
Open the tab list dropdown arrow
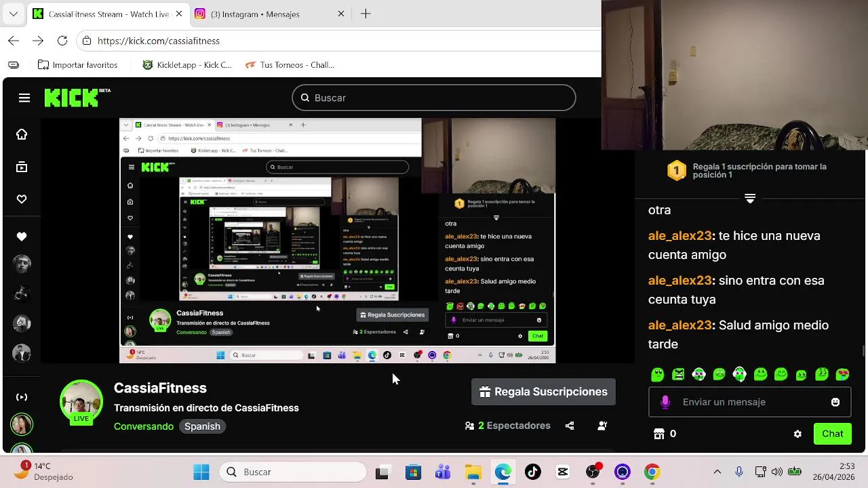14,14
